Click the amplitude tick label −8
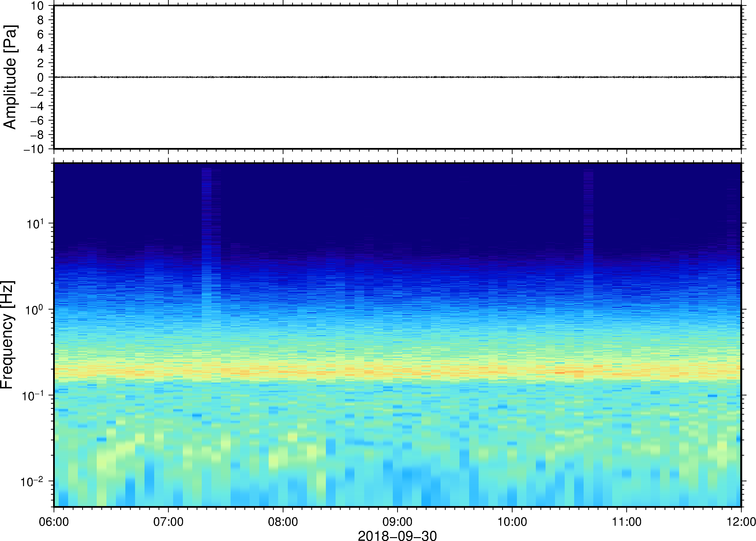The image size is (756, 541). tap(37, 135)
